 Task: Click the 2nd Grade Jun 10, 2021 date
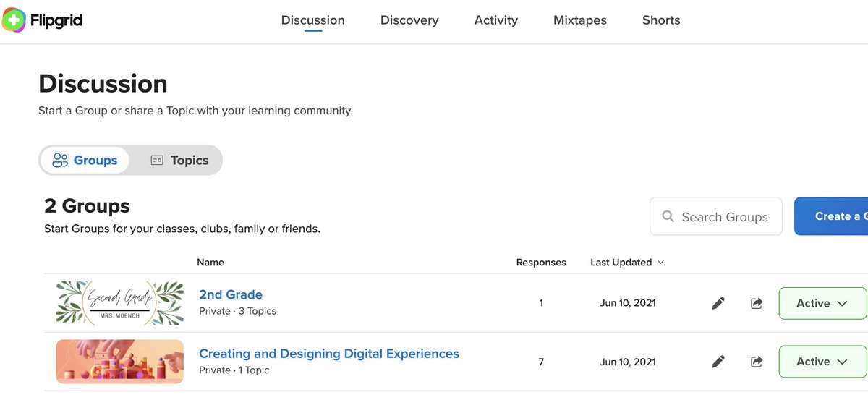pyautogui.click(x=628, y=303)
